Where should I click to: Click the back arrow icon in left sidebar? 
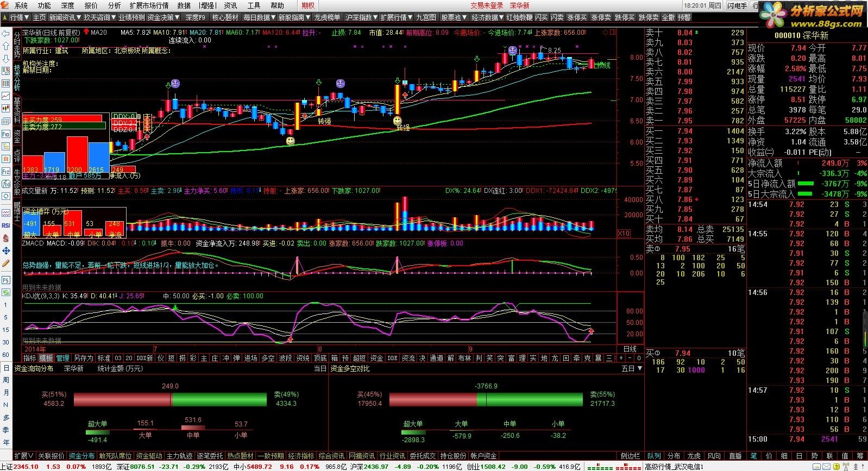pos(5,33)
